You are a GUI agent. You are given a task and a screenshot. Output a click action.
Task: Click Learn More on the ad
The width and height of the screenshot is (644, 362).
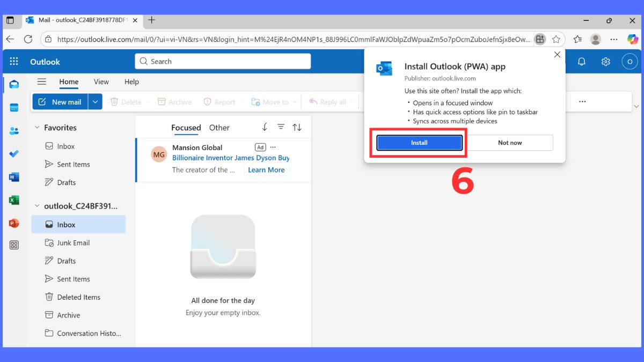click(266, 170)
